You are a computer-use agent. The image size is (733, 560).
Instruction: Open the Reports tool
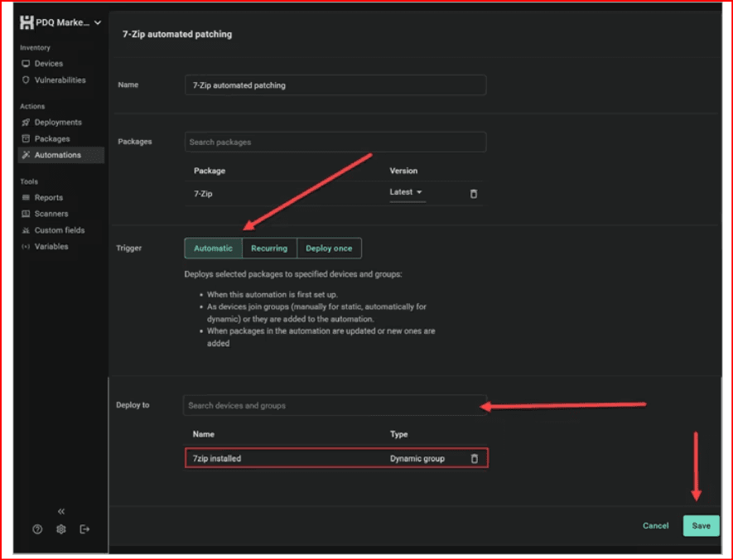(x=49, y=198)
